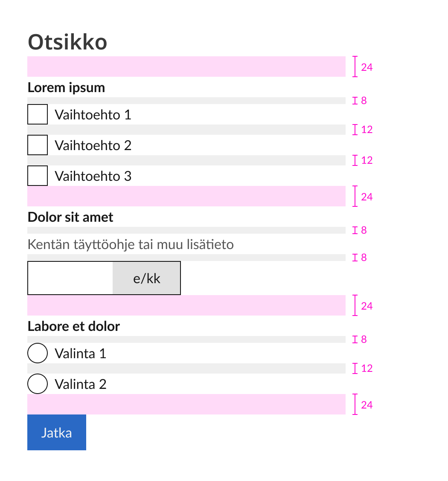Viewport: 448px width, 481px height.
Task: Click the Otsikko heading
Action: (67, 42)
